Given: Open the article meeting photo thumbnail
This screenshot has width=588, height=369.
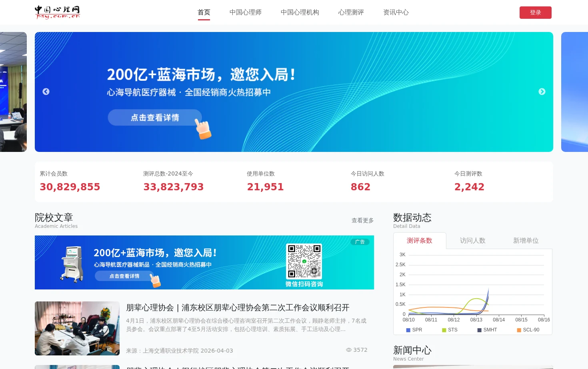Looking at the screenshot, I should click(77, 328).
